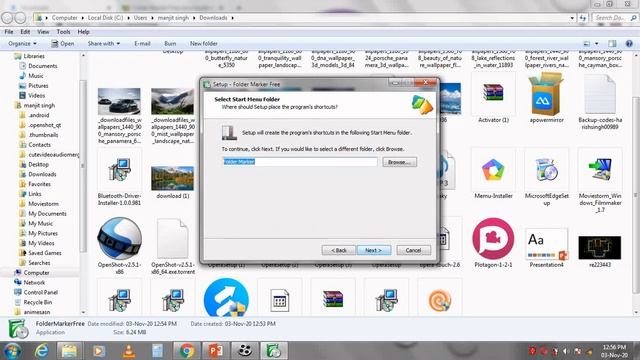
Task: Expand the Organize dropdown
Action: (22, 43)
